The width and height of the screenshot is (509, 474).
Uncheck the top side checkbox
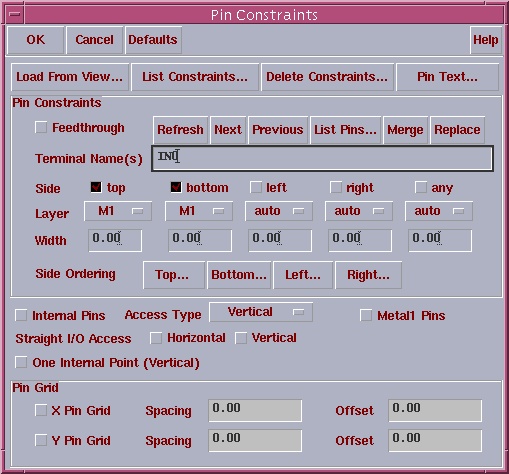96,187
